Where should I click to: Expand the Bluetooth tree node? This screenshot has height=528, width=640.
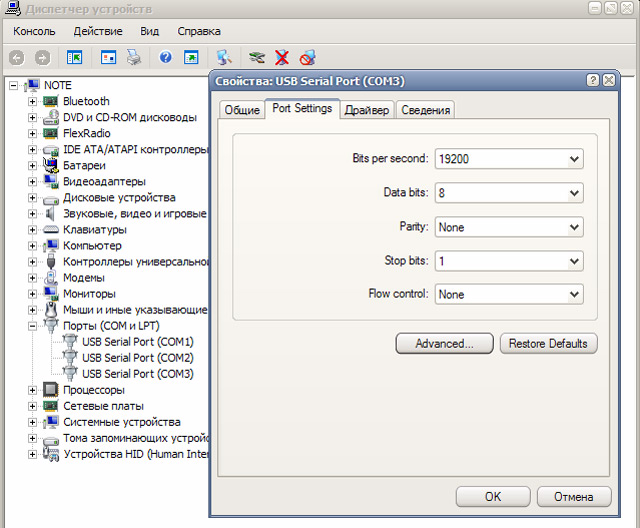point(32,101)
